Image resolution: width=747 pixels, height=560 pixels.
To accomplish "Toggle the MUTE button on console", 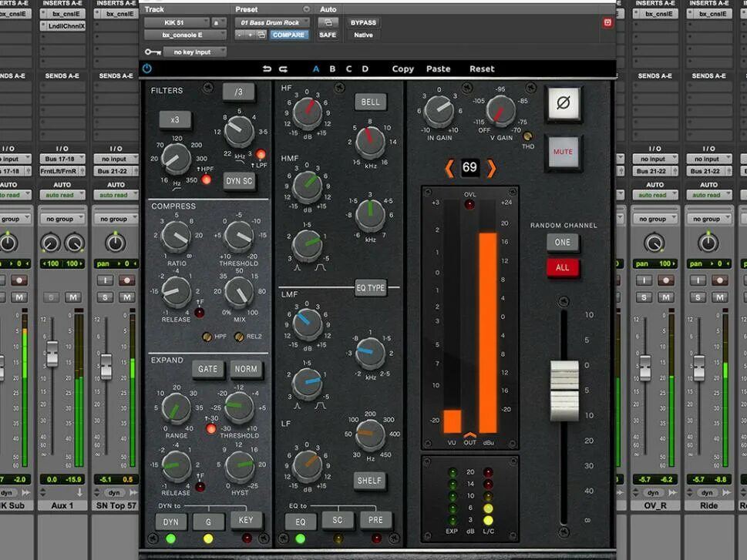I will (563, 152).
